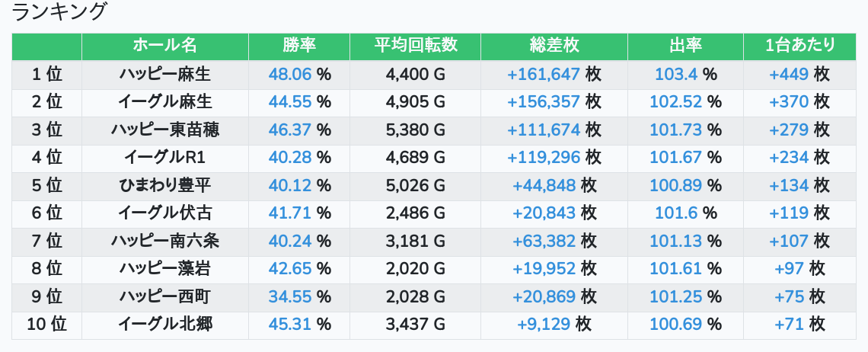Open the イーグル麻生 hall entry
868x352 pixels.
pos(164,101)
